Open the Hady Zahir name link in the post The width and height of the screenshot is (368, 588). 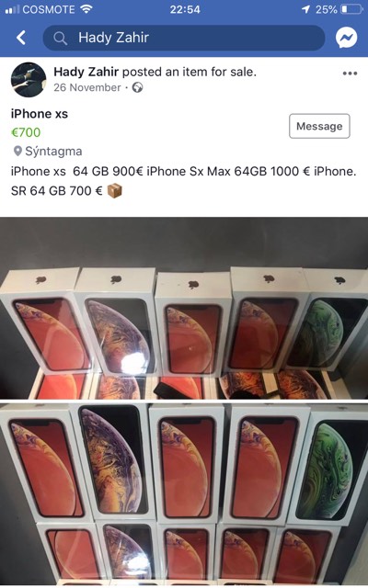86,72
